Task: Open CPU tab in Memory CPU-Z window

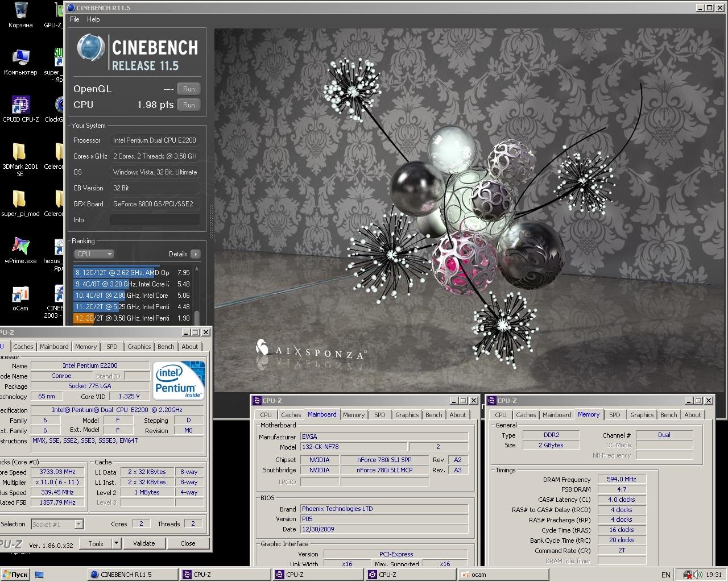Action: [501, 415]
